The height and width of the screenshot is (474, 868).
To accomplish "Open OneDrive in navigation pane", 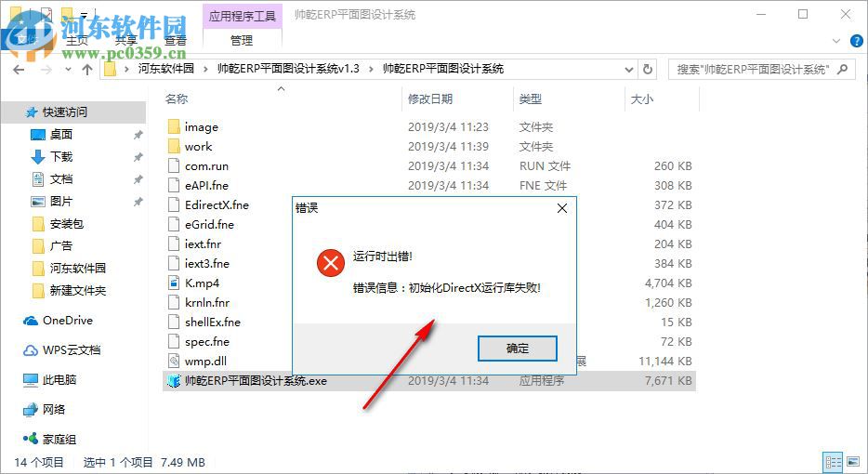I will 68,320.
